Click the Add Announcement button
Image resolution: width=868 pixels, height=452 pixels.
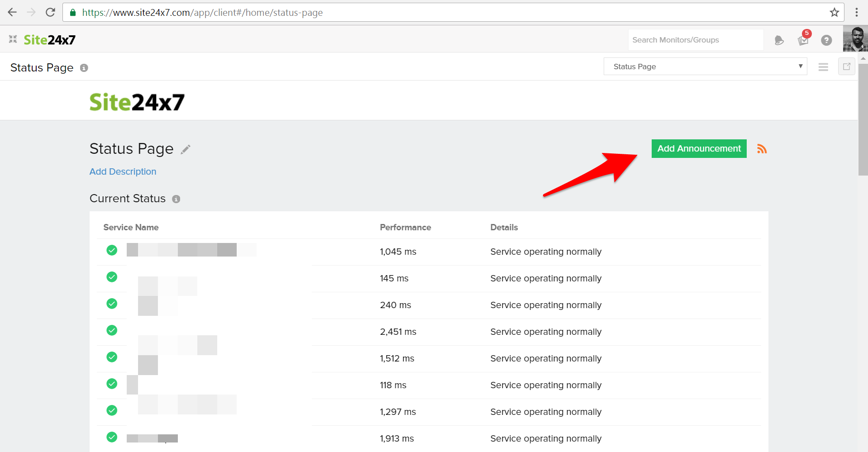click(699, 148)
